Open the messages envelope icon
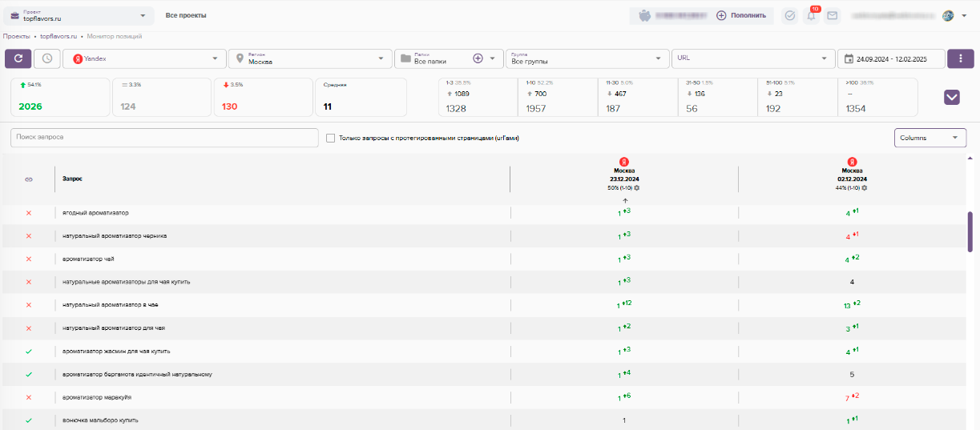Screen dimensions: 980x430 click(833, 15)
